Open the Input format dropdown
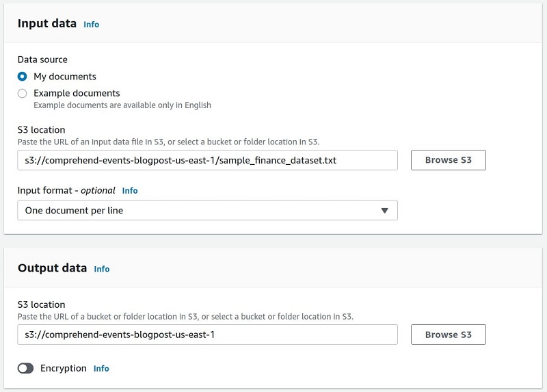The width and height of the screenshot is (547, 392). click(x=208, y=210)
